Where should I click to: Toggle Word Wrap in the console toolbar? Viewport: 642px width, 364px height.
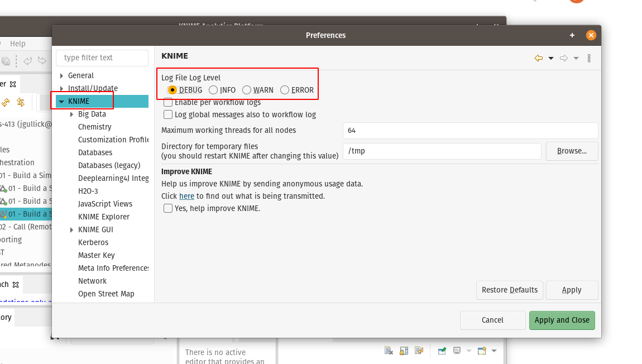coord(419,351)
